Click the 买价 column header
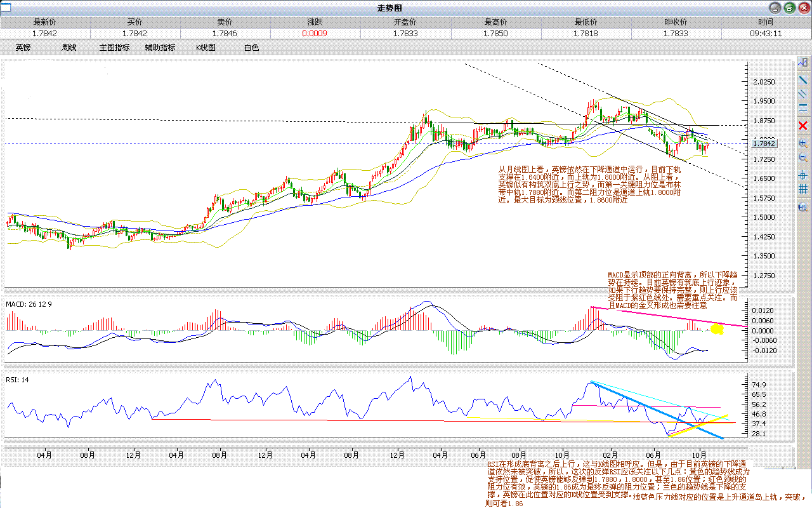Screen dimensions: 812x508 coord(135,22)
